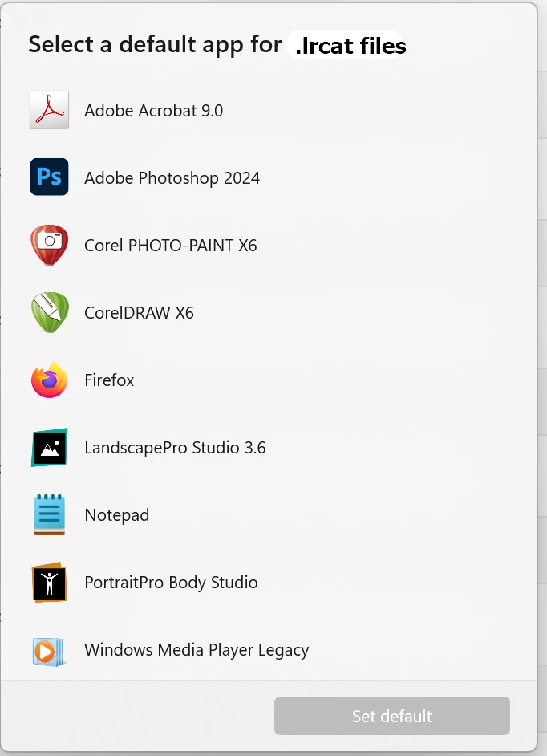Pick the "LandscapePro Studio 3.6" label
547x756 pixels.
pos(175,448)
